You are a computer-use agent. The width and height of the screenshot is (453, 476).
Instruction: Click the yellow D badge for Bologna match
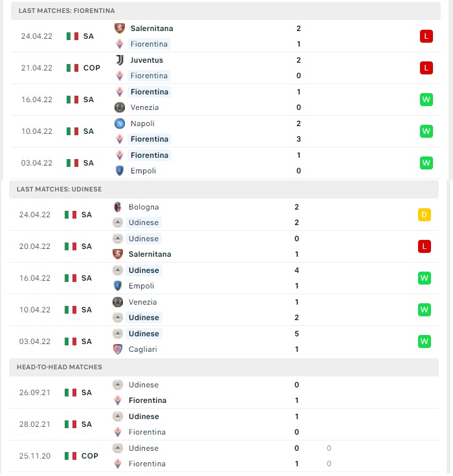coord(425,215)
